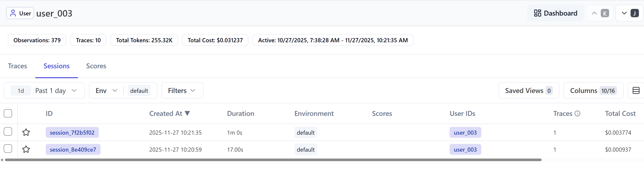This screenshot has width=644, height=171.
Task: Click the User badge icon
Action: (13, 13)
